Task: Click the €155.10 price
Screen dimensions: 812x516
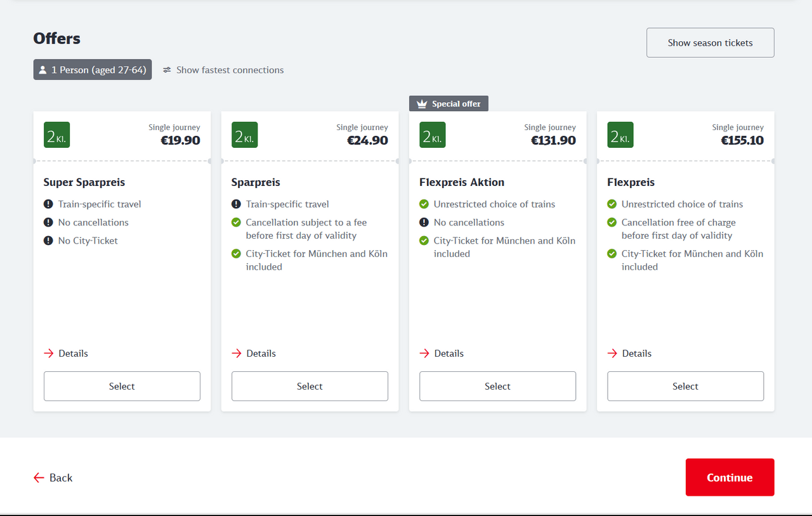Action: [742, 140]
